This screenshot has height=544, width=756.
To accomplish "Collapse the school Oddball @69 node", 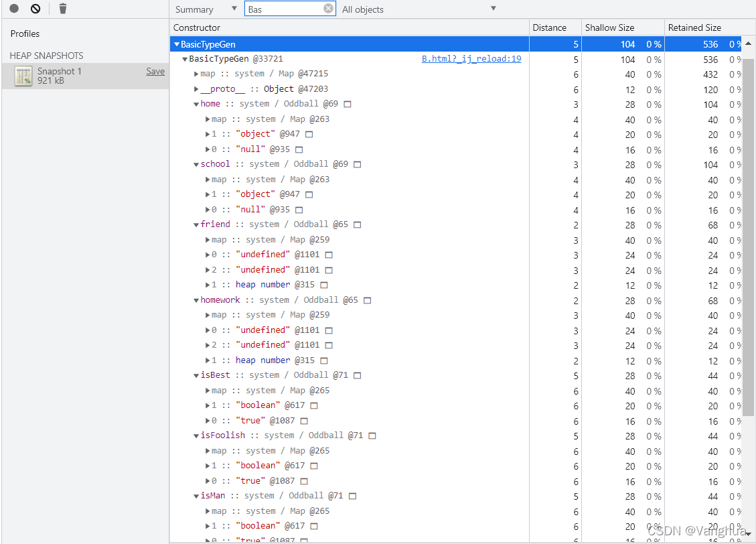I will tap(196, 164).
